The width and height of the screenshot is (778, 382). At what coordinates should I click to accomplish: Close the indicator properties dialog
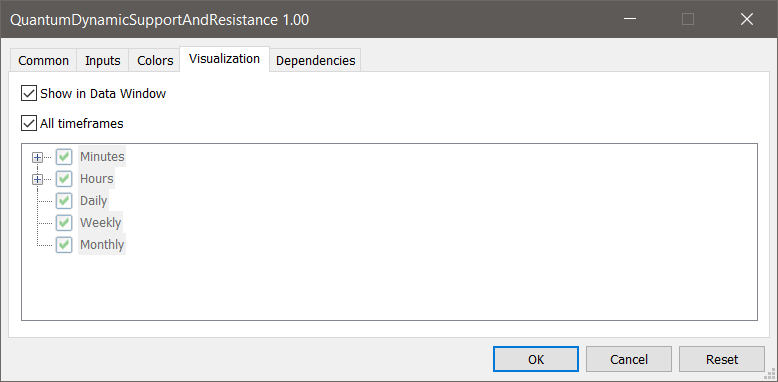747,19
